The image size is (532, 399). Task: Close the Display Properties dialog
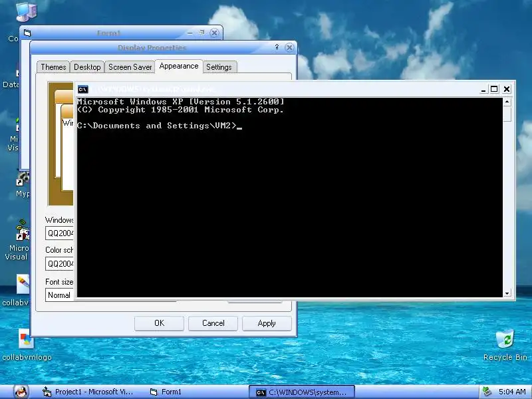point(289,47)
